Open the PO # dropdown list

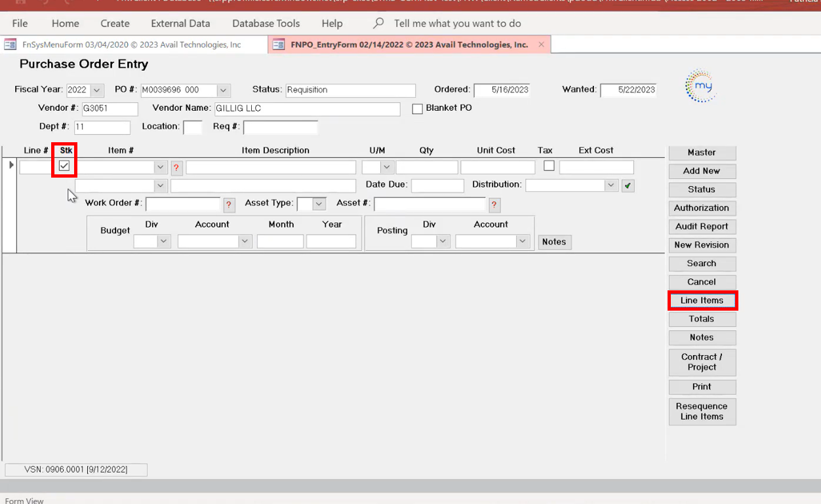tap(224, 90)
